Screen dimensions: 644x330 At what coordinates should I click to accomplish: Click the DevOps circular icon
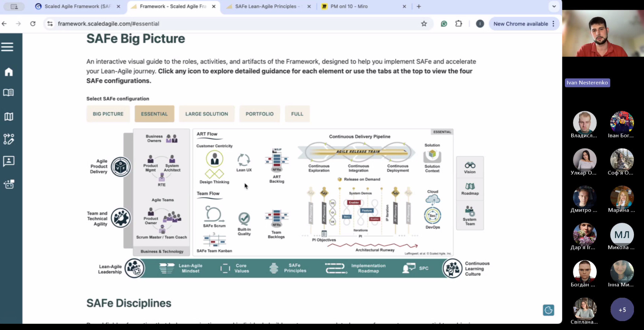pyautogui.click(x=433, y=215)
